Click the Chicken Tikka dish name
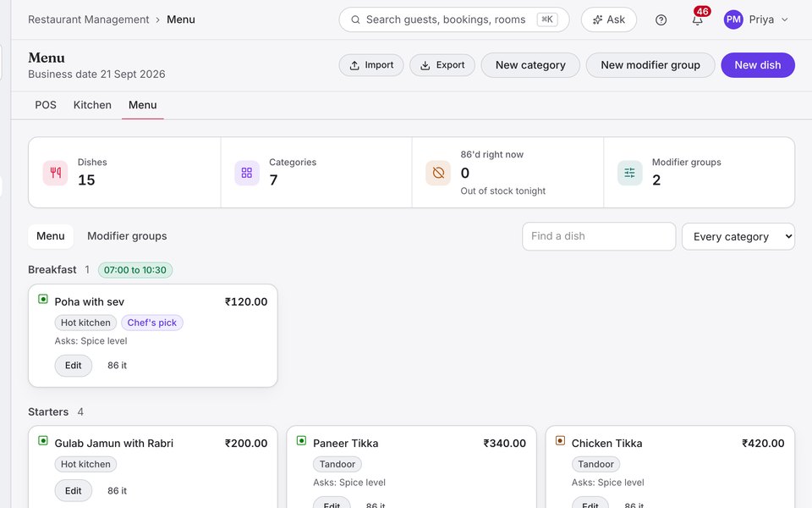812x508 pixels. click(x=607, y=443)
